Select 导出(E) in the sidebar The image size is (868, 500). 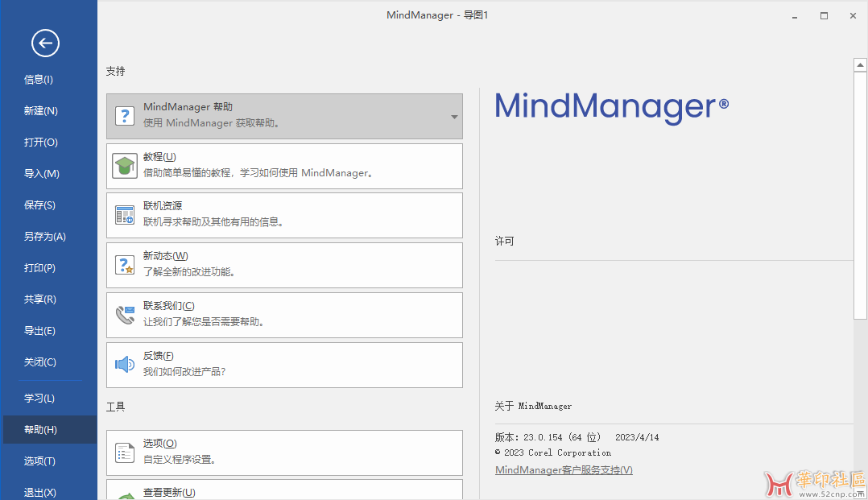click(x=40, y=331)
